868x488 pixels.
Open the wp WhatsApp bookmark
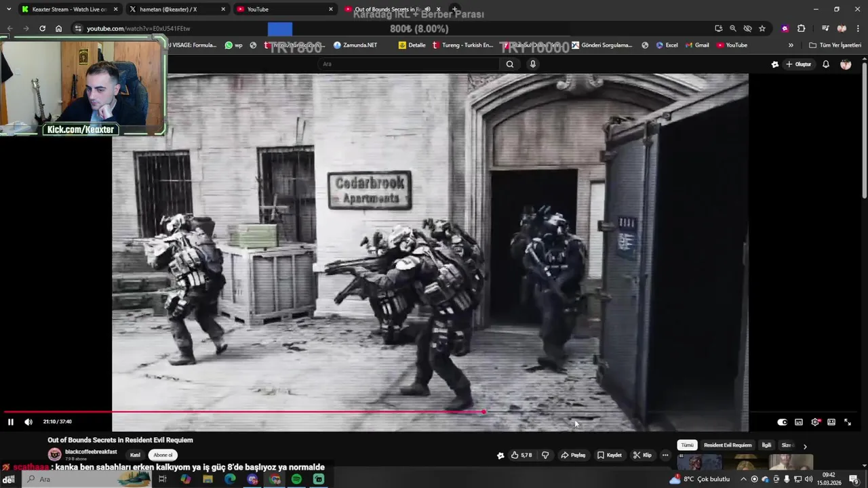[233, 45]
